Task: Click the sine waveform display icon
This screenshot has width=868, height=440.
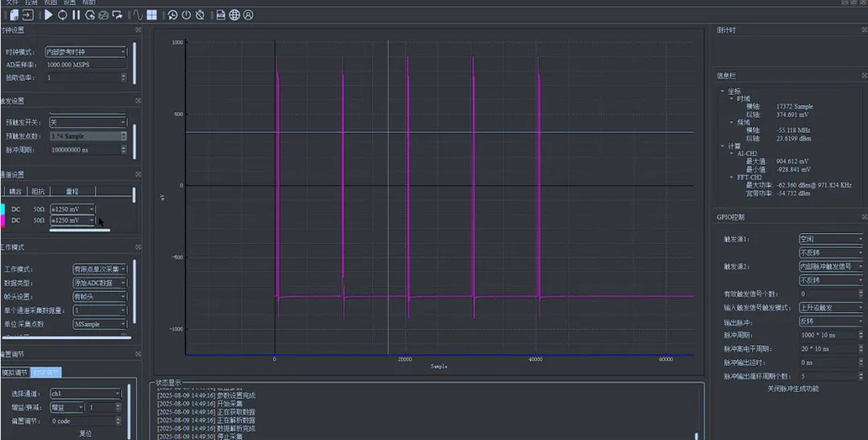Action: click(137, 14)
